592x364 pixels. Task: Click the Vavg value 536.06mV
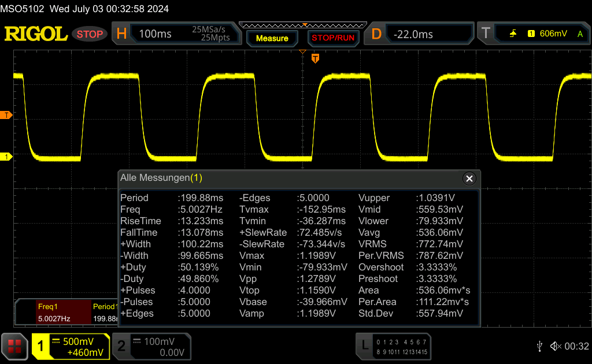441,232
